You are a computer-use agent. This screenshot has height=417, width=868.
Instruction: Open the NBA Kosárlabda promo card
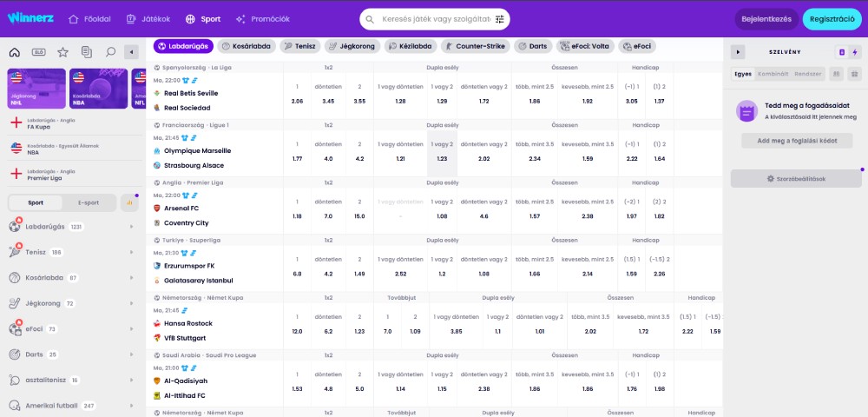click(99, 89)
